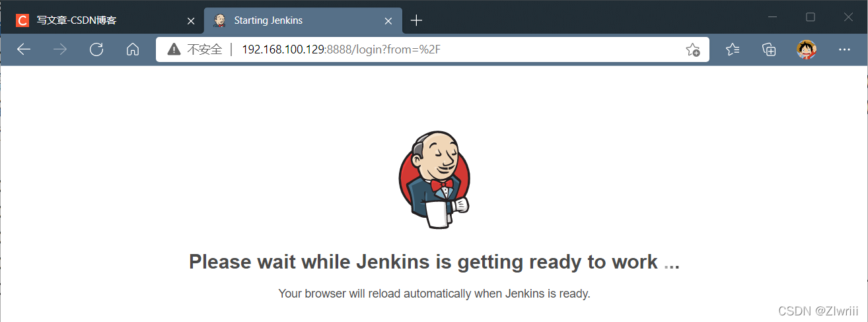Open the browser home page
The height and width of the screenshot is (322, 868).
pyautogui.click(x=133, y=49)
